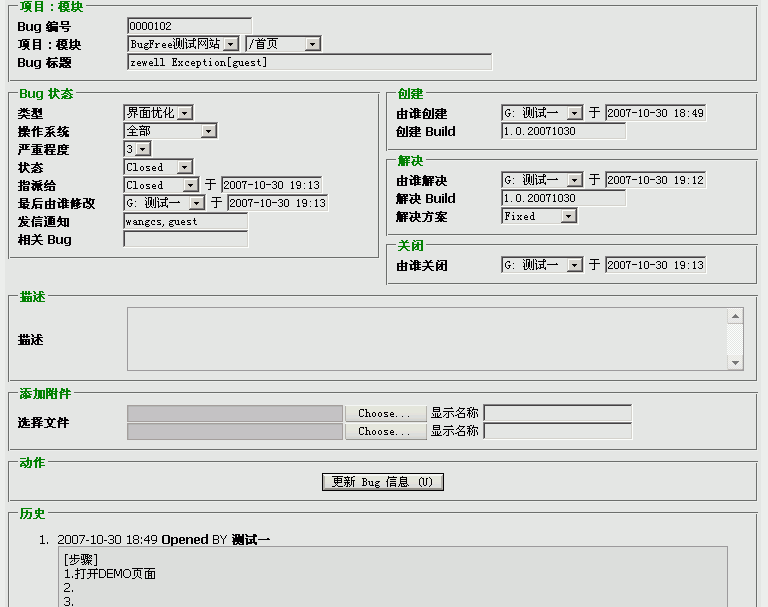Click the history entry 2007-10-30 18:49 Opened BY 测试一
Viewport: 768px width, 607px height.
pyautogui.click(x=164, y=539)
